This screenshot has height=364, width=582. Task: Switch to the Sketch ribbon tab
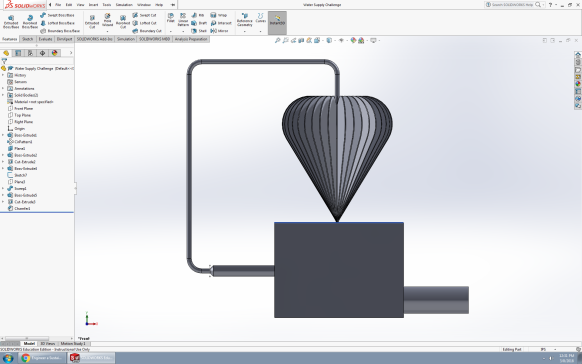coord(27,39)
